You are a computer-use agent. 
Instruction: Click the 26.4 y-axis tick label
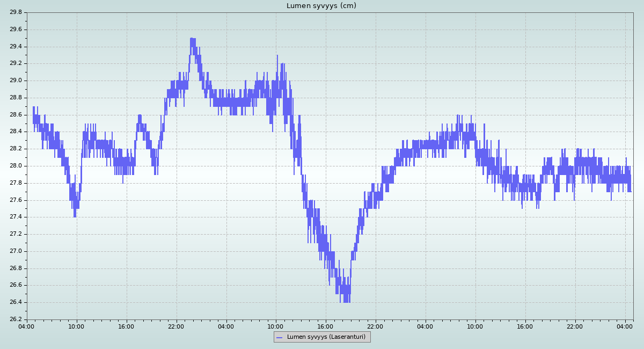16,302
